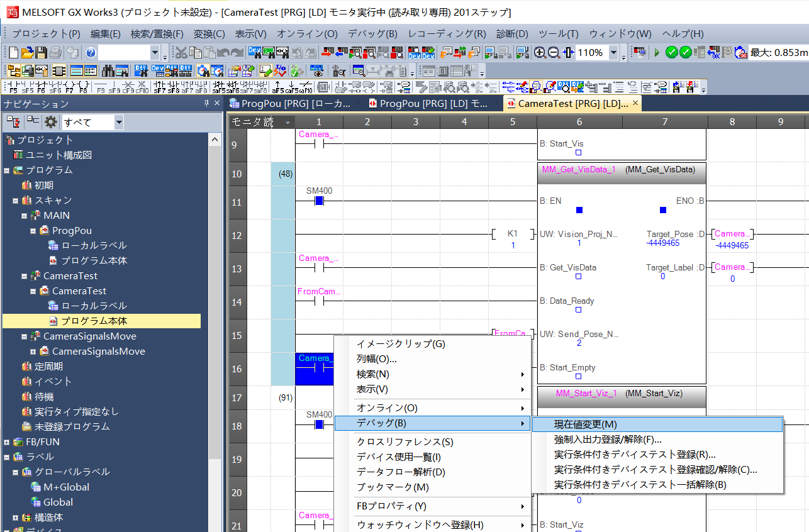Screen dimensions: 809x532
Task: Click the F5 open contact ladder symbol
Action: [13, 87]
